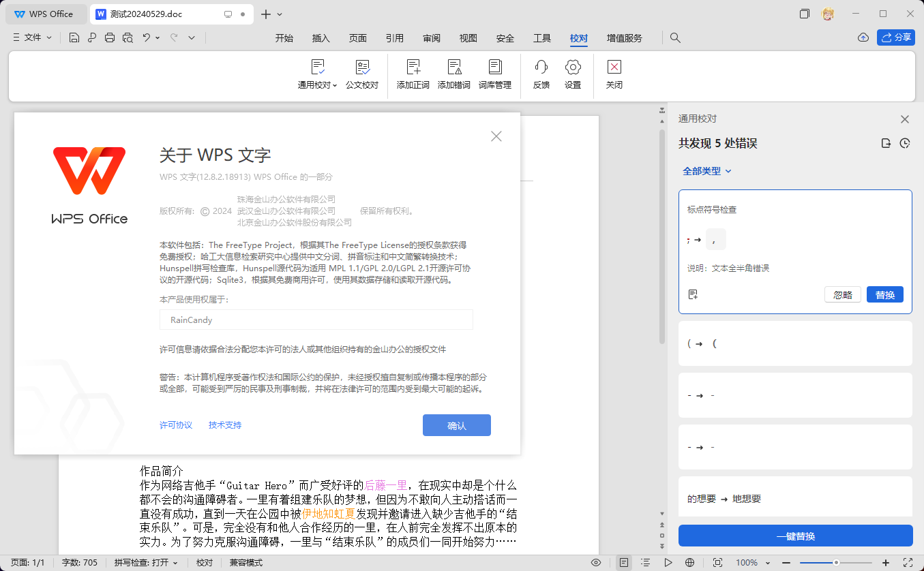The height and width of the screenshot is (571, 924).
Task: Close the 通用校对 side panel
Action: click(x=905, y=119)
